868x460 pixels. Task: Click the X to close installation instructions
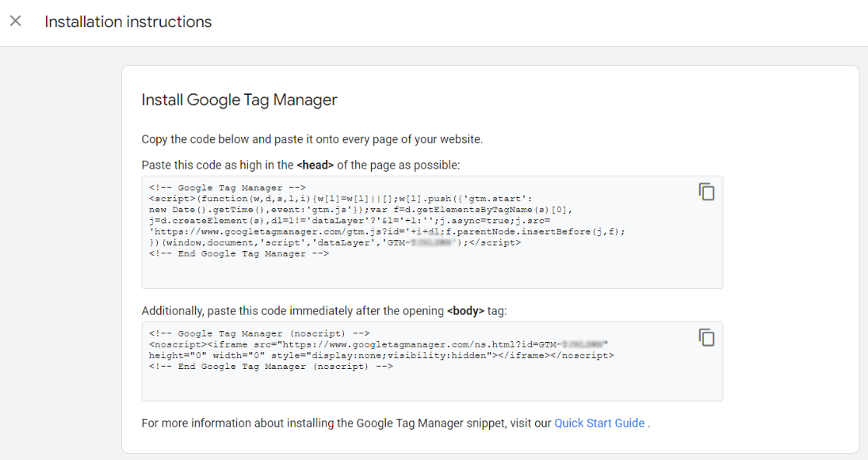[x=16, y=21]
